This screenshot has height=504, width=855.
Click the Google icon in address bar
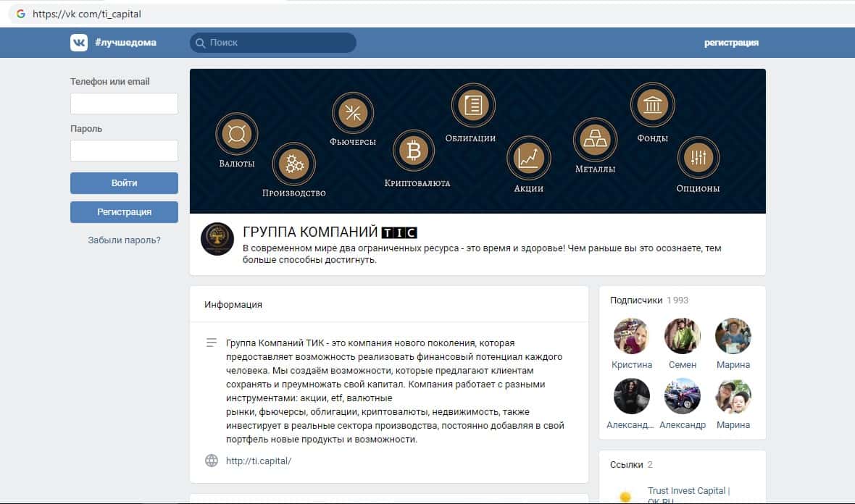21,14
